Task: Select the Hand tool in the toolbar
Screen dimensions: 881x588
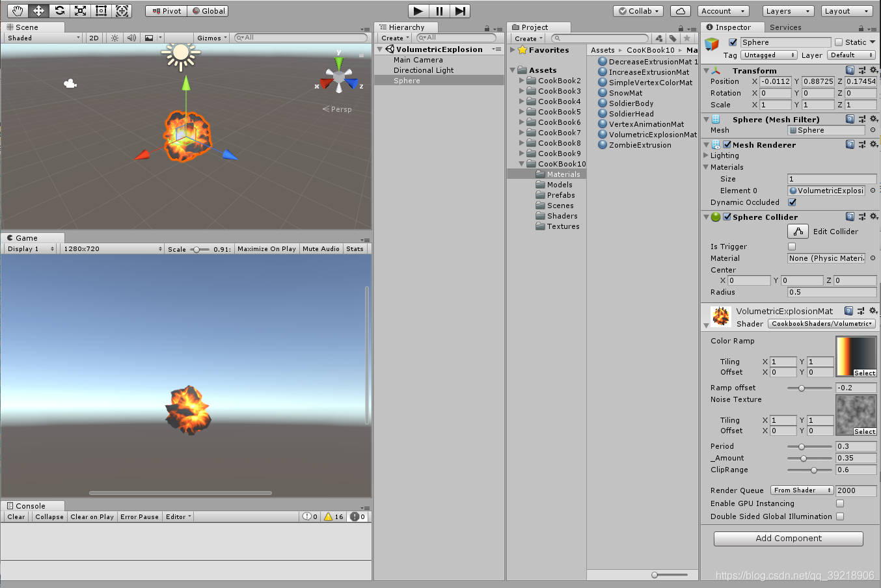Action: [x=16, y=10]
